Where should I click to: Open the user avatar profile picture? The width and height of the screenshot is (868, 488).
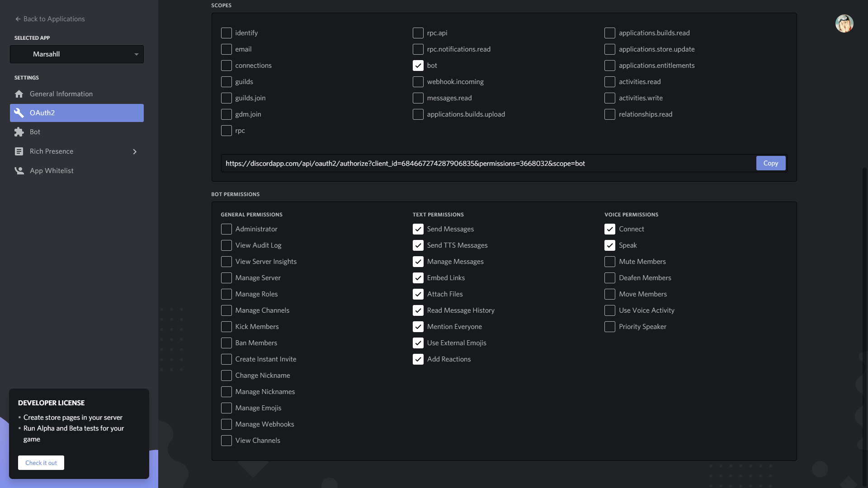point(844,23)
